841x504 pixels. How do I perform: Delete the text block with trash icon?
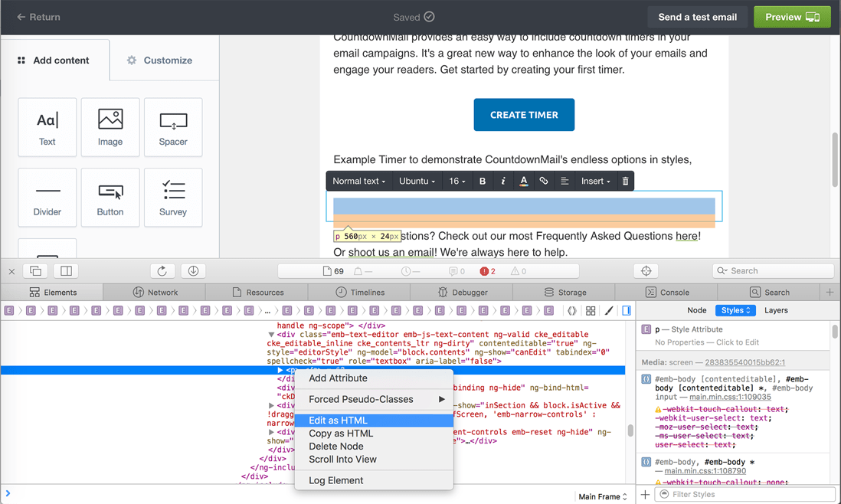[x=625, y=182]
